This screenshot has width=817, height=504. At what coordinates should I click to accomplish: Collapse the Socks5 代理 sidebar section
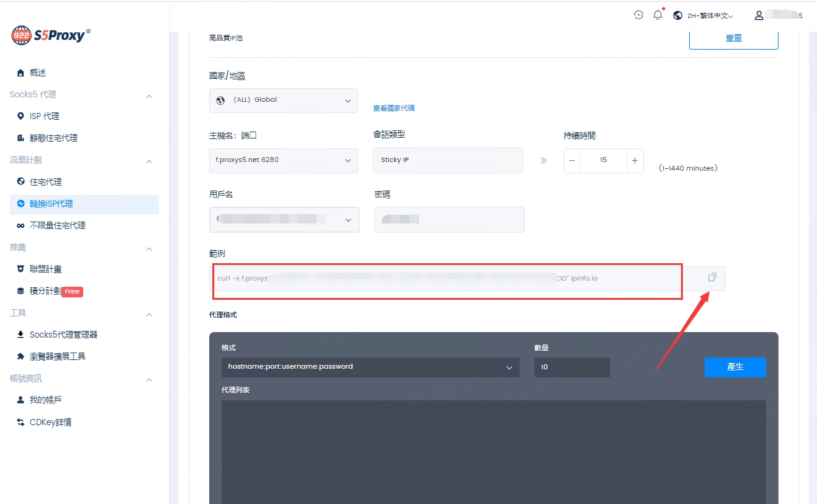(149, 96)
